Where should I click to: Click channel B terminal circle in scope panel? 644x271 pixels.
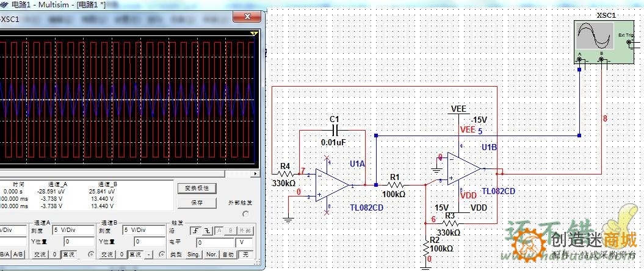[161, 255]
